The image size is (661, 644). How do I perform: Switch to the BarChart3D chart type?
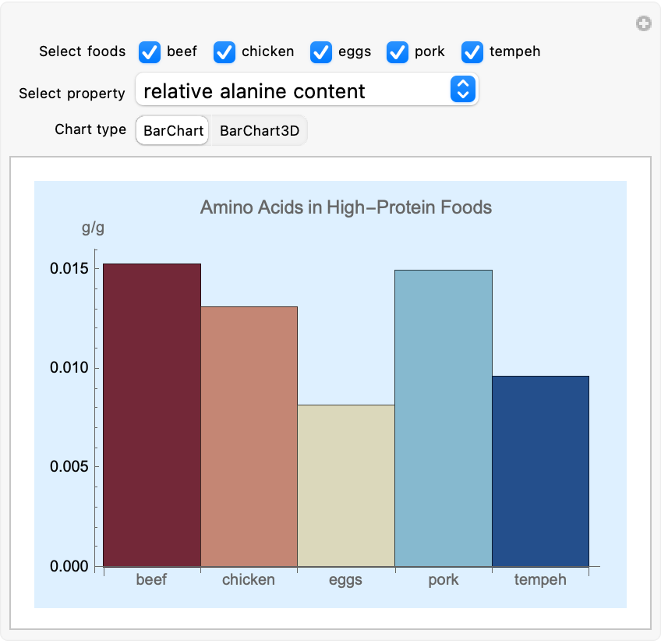259,130
